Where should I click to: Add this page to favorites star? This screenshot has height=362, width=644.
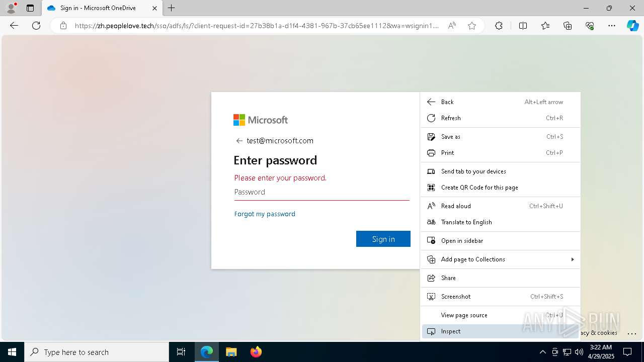click(472, 26)
